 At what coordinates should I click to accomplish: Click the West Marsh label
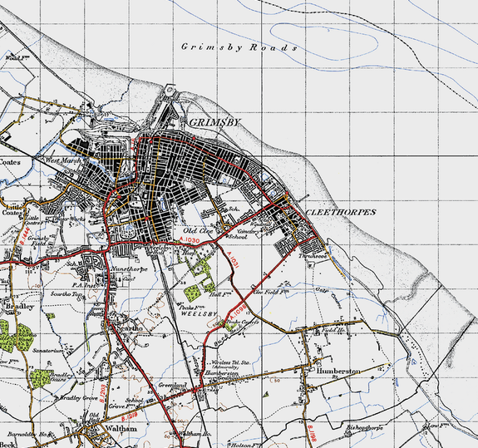tap(63, 160)
